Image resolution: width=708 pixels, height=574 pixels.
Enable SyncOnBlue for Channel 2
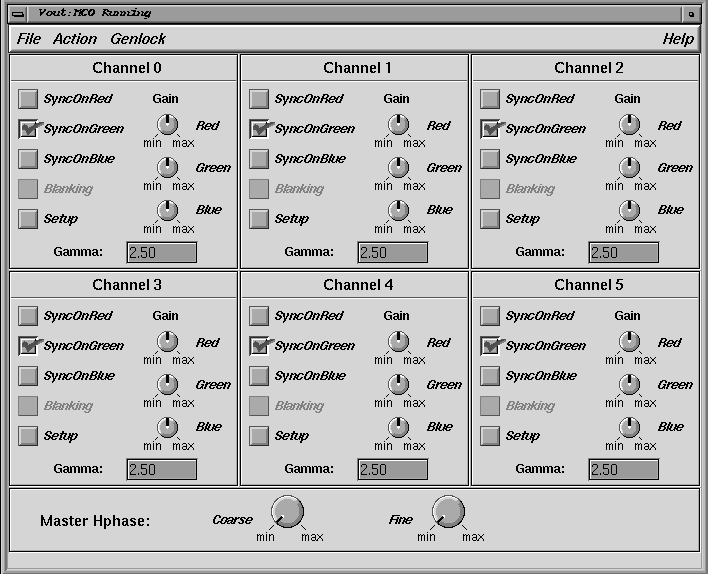coord(490,159)
